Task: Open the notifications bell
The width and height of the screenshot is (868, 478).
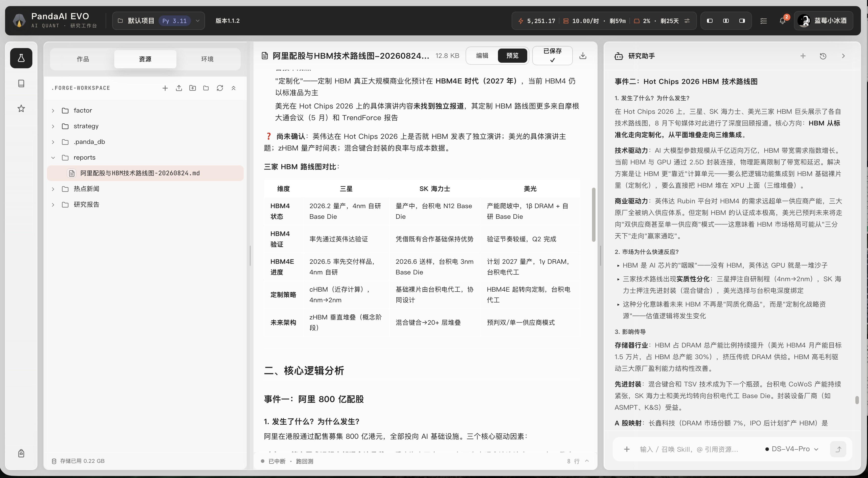Action: tap(782, 20)
